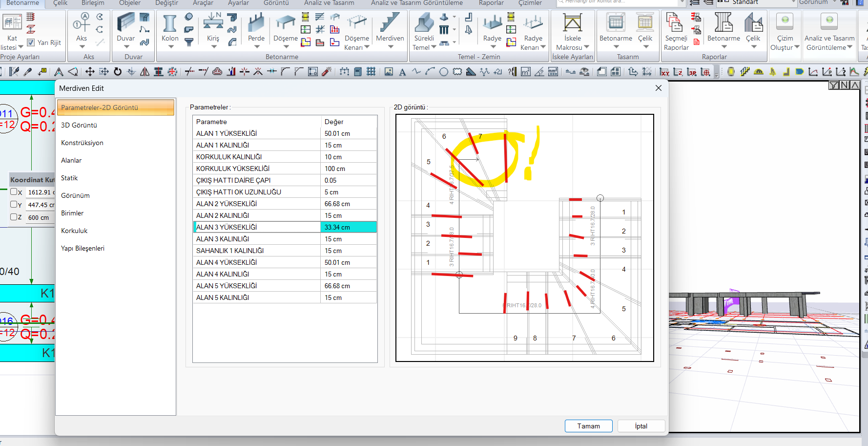
Task: Click the X coordinate value 1612.91 field
Action: tap(41, 192)
